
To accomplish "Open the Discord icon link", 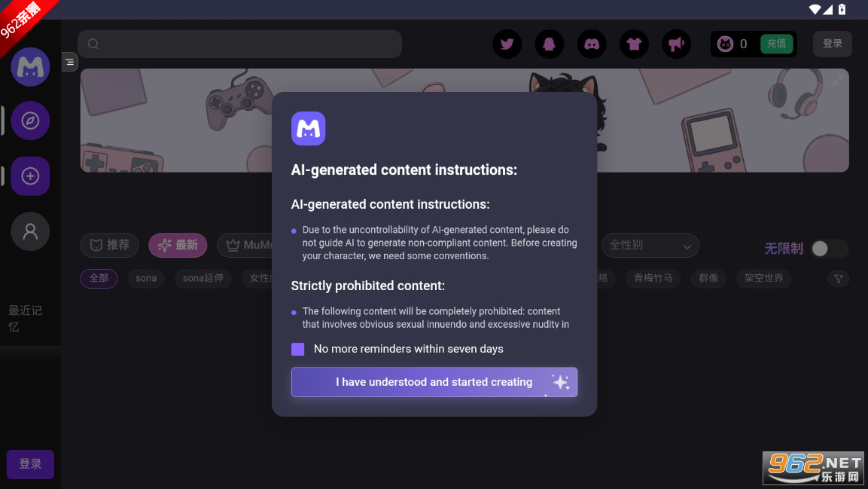I will (592, 44).
